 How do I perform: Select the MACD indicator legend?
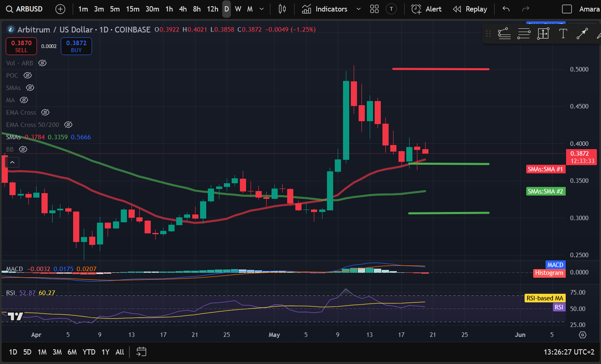click(x=51, y=269)
